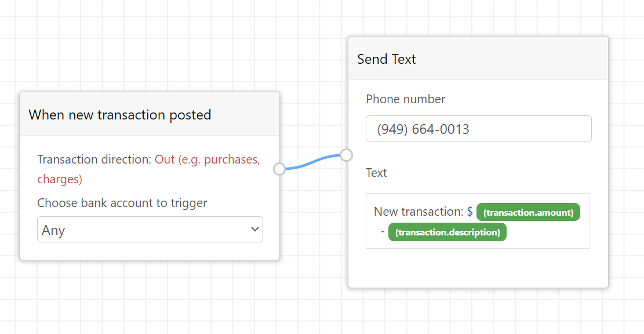Select the {transaction.amount} variable tag

[528, 212]
